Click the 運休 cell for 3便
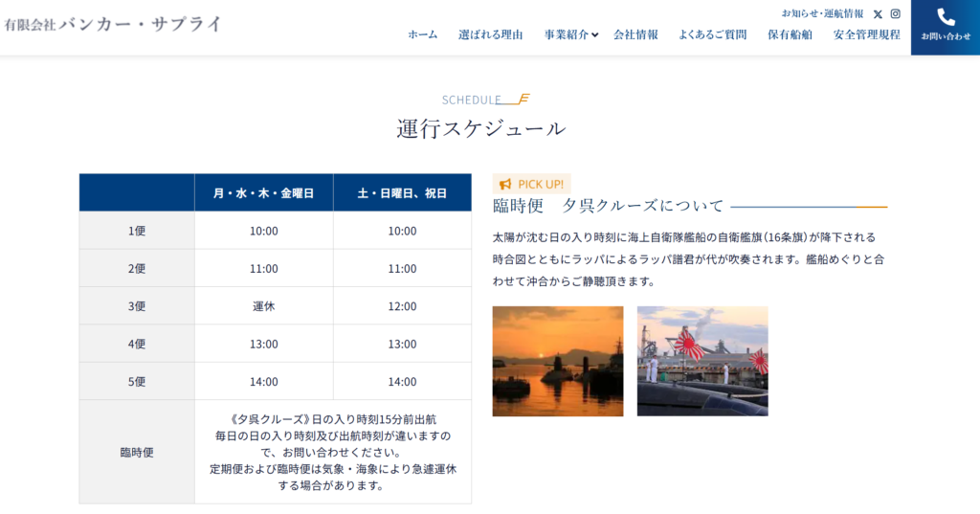The width and height of the screenshot is (980, 514). pyautogui.click(x=263, y=306)
